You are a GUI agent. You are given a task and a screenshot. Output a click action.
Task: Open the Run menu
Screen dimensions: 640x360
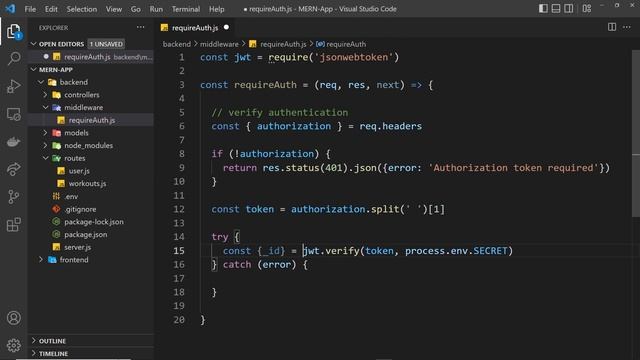pos(156,9)
